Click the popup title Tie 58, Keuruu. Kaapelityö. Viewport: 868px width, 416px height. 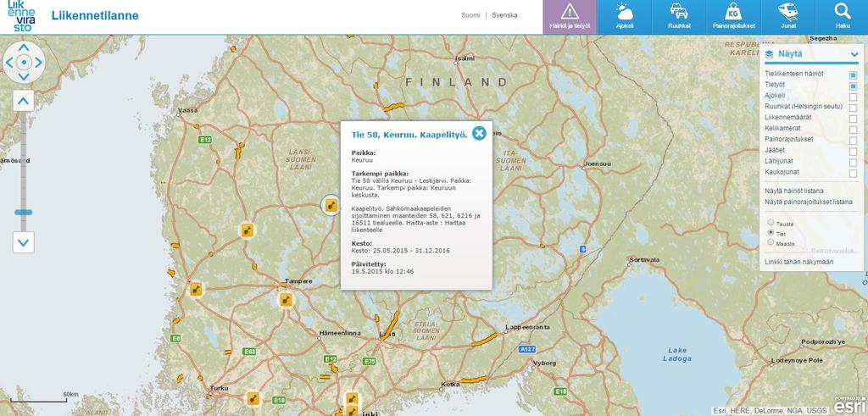(x=409, y=134)
